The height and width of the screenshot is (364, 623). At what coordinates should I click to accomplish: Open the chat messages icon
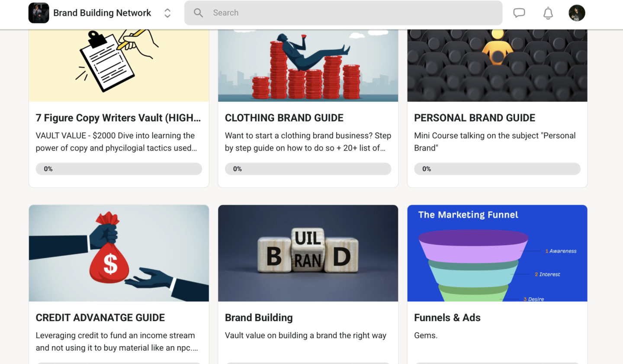pyautogui.click(x=519, y=13)
